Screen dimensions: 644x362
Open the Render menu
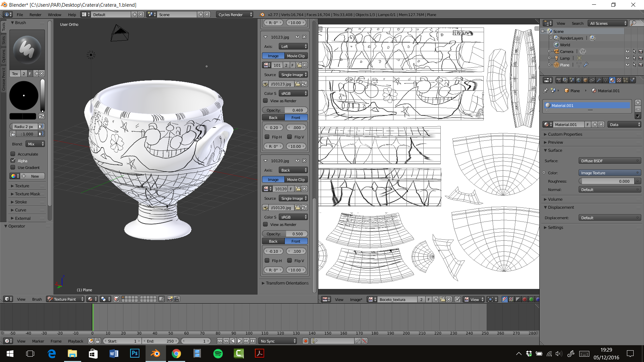(x=35, y=15)
